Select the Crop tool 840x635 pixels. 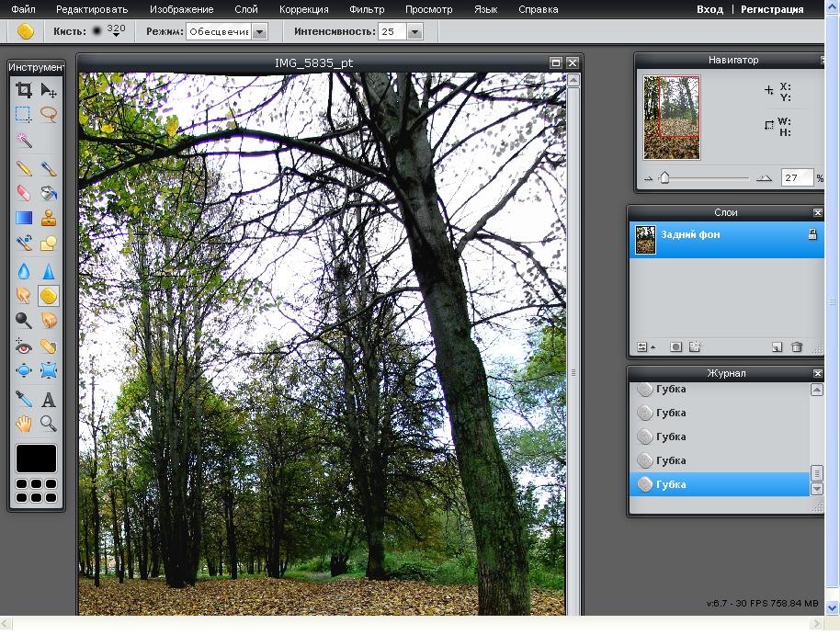click(x=24, y=89)
